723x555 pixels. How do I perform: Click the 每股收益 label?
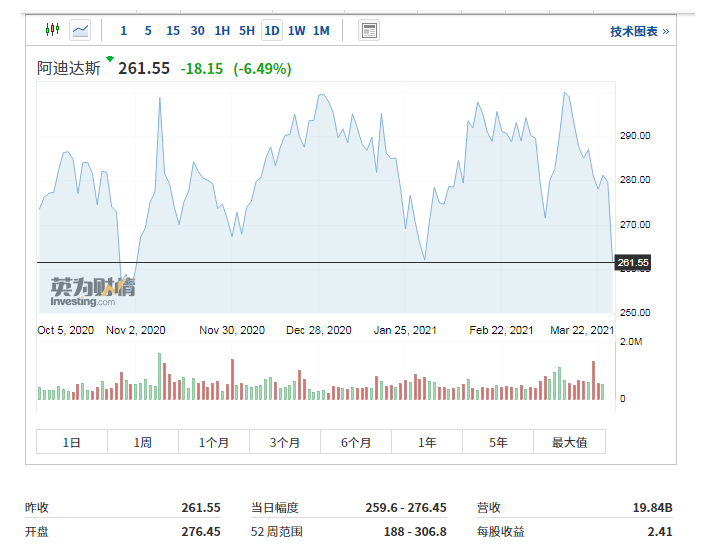point(501,531)
